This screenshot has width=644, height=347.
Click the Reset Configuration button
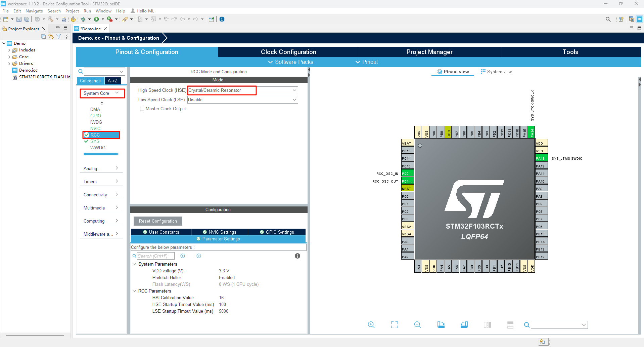coord(158,221)
